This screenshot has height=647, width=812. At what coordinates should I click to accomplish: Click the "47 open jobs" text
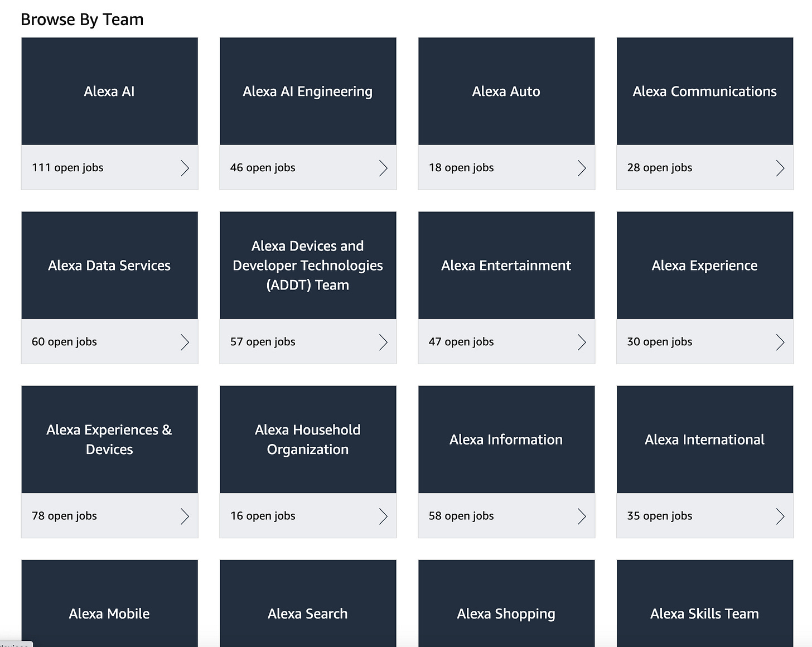point(461,342)
